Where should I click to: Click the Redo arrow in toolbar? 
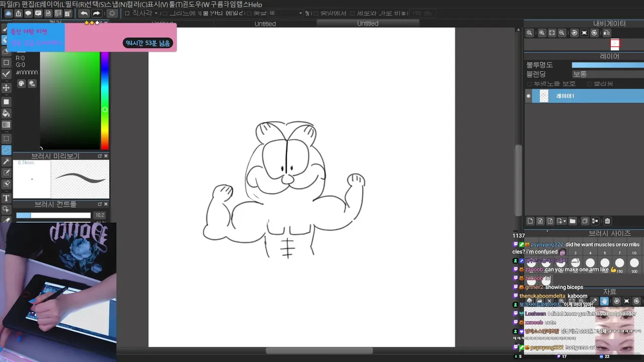[x=97, y=13]
